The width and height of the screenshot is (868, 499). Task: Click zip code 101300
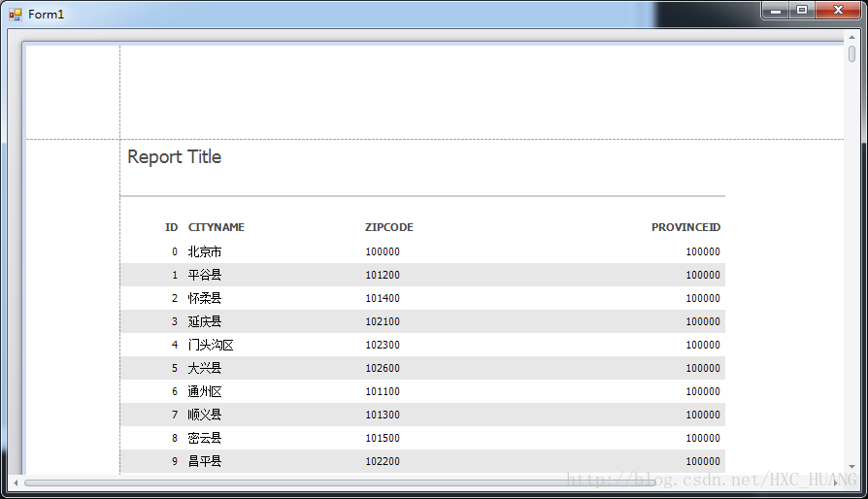coord(383,415)
